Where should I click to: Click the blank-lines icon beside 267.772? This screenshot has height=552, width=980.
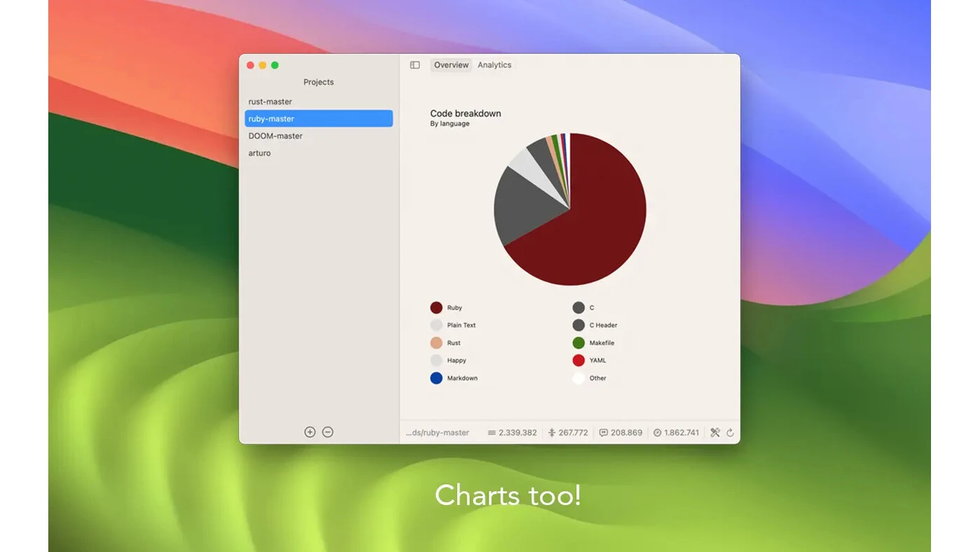[552, 433]
